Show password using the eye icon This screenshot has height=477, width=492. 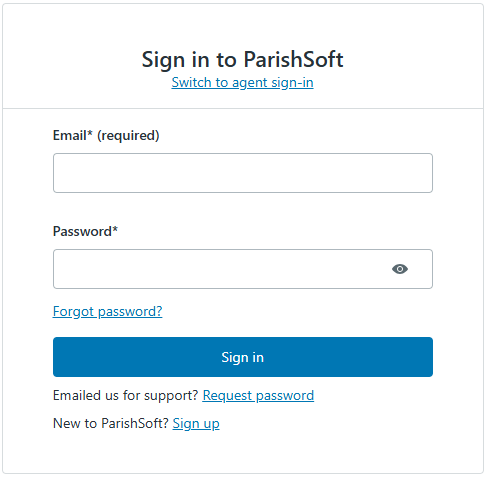[400, 269]
